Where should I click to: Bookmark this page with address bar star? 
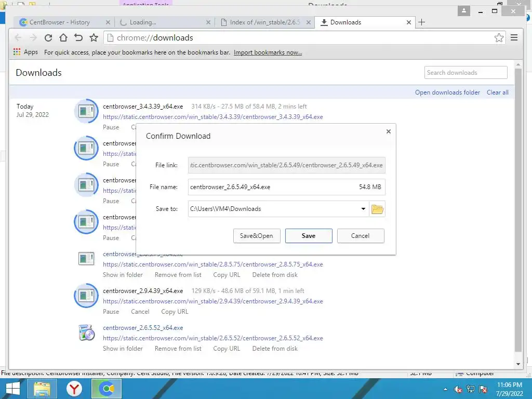point(498,37)
